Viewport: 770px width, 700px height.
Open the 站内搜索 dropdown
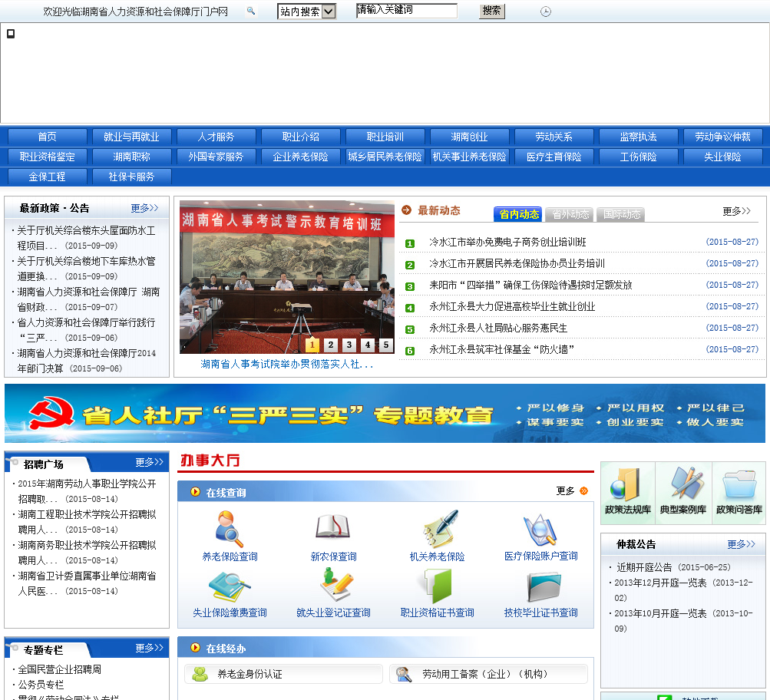point(307,12)
